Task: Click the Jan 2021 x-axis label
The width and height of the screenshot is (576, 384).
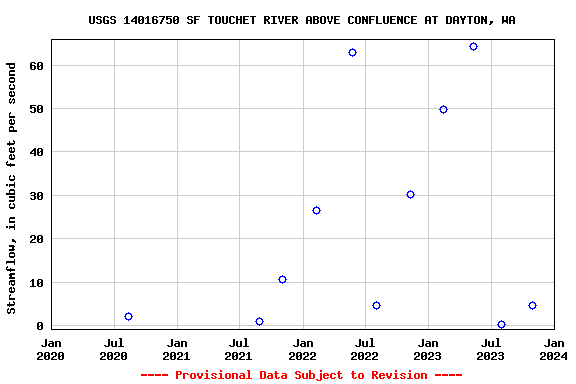Action: 177,349
